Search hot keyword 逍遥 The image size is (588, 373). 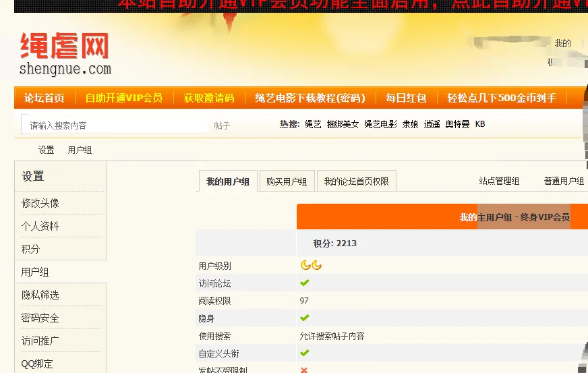click(x=432, y=124)
